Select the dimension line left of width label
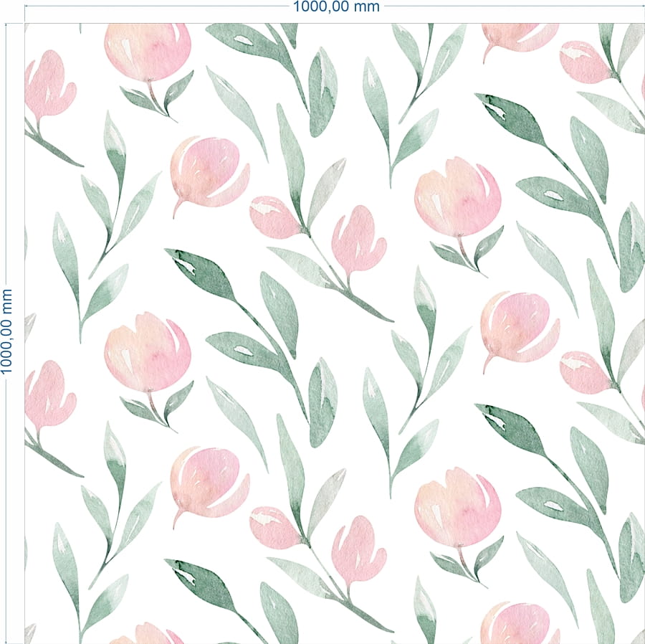The image size is (645, 644). coord(156,6)
